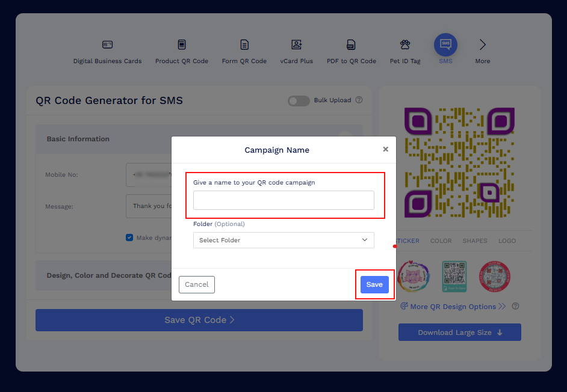Choose the Form QR Code icon
The width and height of the screenshot is (567, 392).
pos(244,45)
